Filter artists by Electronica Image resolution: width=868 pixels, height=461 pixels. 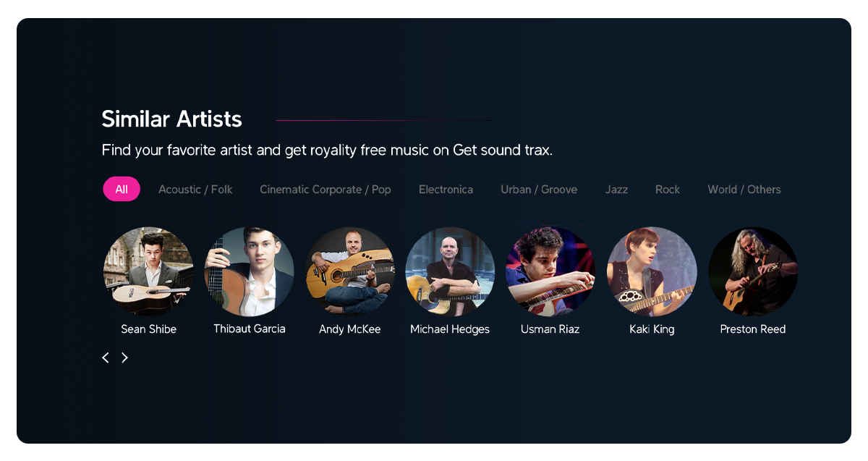pos(446,189)
